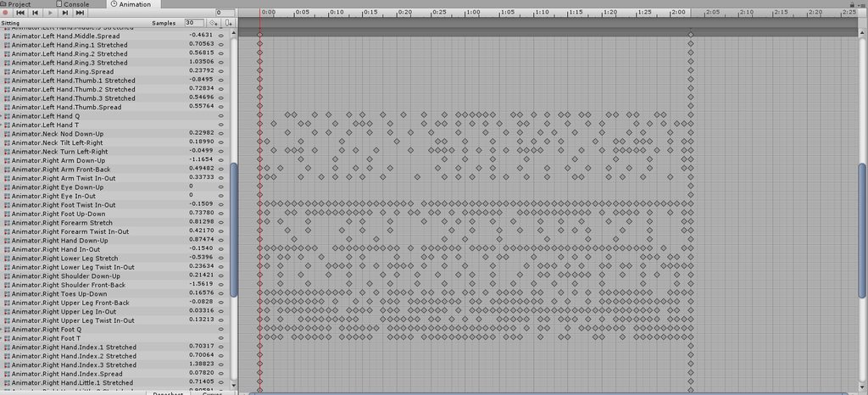Click key indicator for Right Arm Down-Up
The width and height of the screenshot is (868, 395).
(221, 160)
